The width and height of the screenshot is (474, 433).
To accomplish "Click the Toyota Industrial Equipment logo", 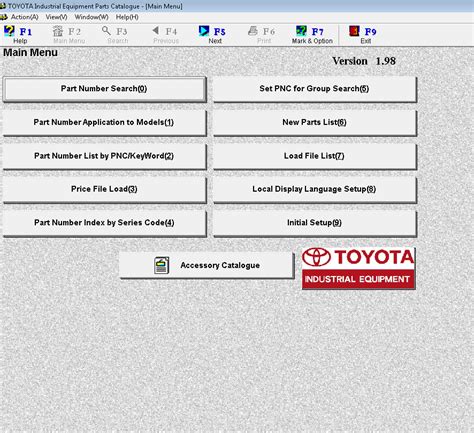I will [358, 268].
